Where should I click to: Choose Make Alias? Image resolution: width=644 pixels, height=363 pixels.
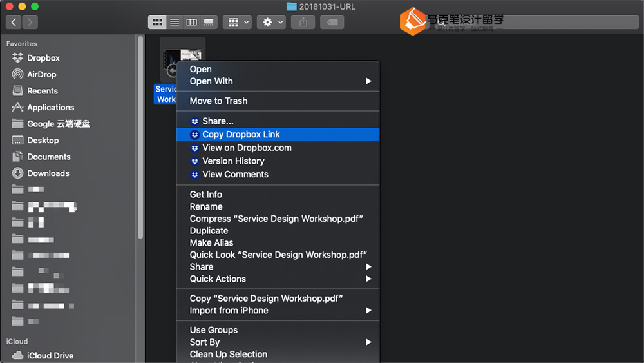pyautogui.click(x=278, y=242)
